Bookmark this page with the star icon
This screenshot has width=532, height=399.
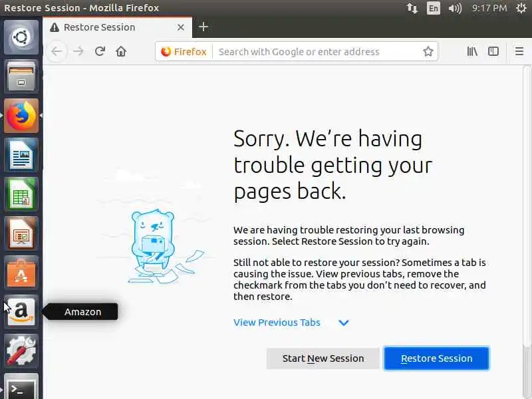[428, 52]
